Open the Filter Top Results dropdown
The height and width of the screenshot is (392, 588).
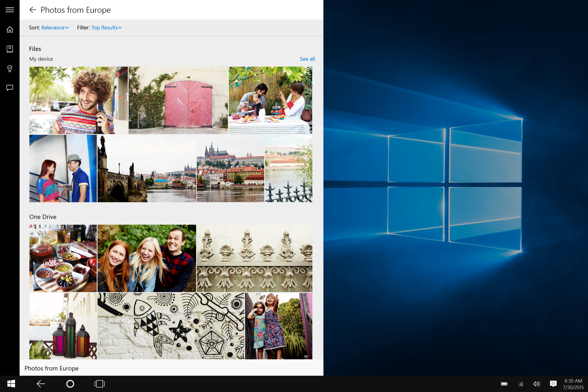click(x=106, y=27)
